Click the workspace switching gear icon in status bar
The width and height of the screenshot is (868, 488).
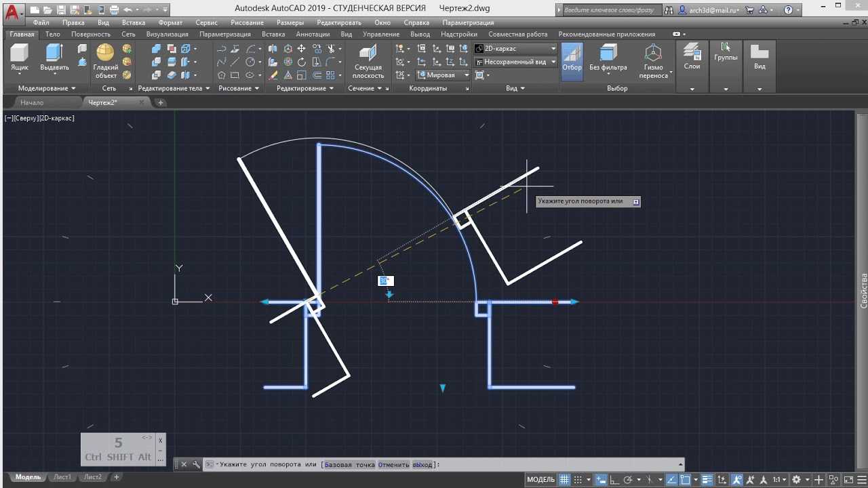pyautogui.click(x=796, y=480)
